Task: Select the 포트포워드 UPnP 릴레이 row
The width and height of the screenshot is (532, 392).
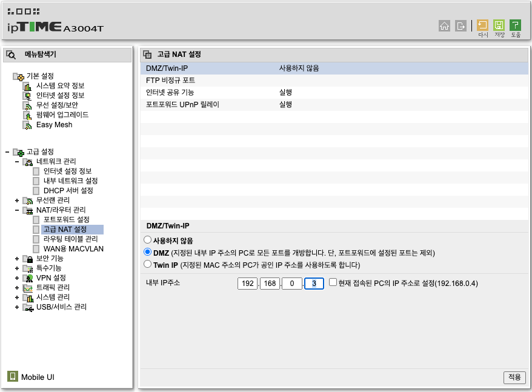Action: pyautogui.click(x=334, y=105)
